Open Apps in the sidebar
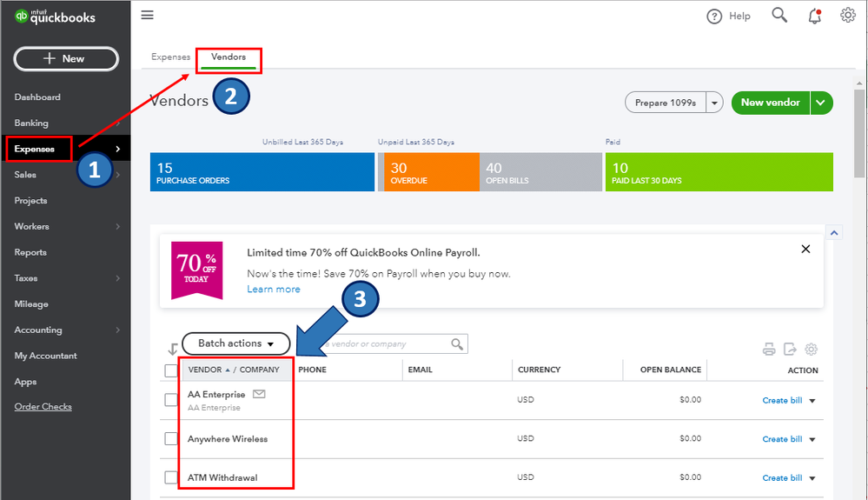Image resolution: width=868 pixels, height=500 pixels. [25, 382]
